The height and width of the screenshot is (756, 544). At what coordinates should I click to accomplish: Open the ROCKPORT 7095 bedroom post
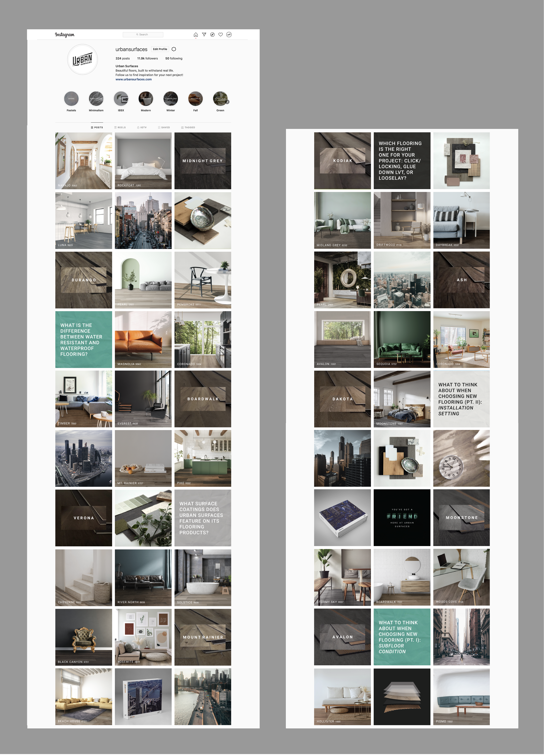(x=143, y=161)
